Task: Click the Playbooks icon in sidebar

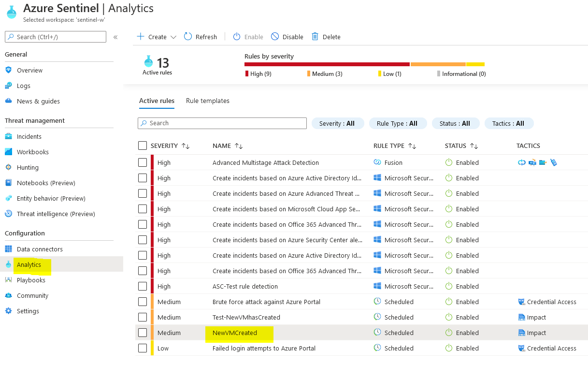Action: (x=8, y=280)
